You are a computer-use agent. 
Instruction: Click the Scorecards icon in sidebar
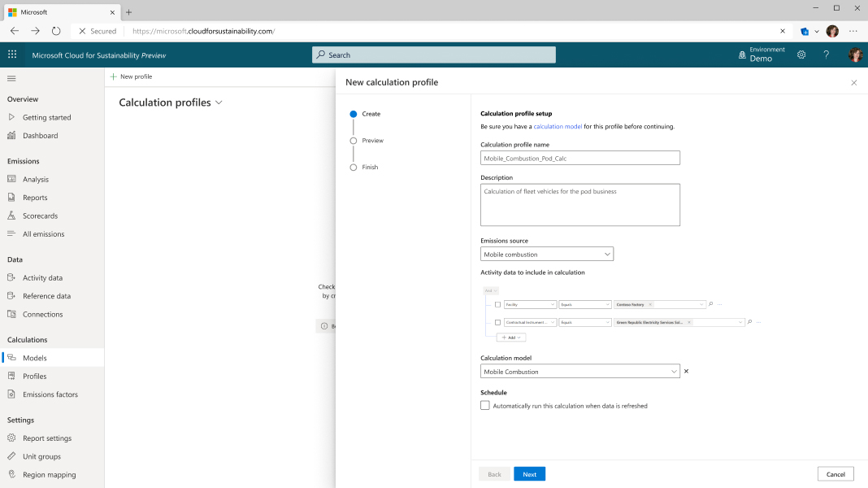pyautogui.click(x=11, y=216)
